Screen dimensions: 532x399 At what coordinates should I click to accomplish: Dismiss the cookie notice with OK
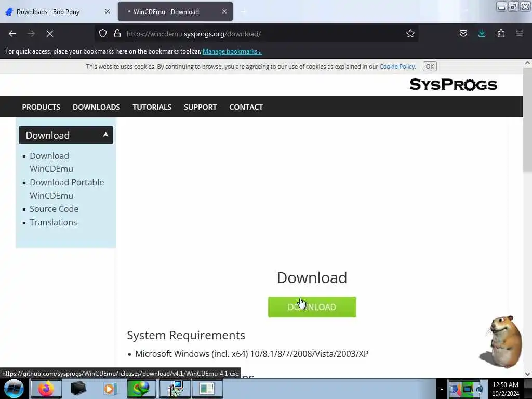(x=430, y=66)
